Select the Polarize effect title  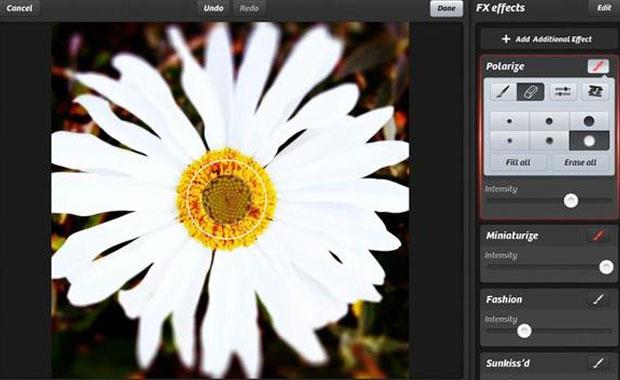point(505,66)
